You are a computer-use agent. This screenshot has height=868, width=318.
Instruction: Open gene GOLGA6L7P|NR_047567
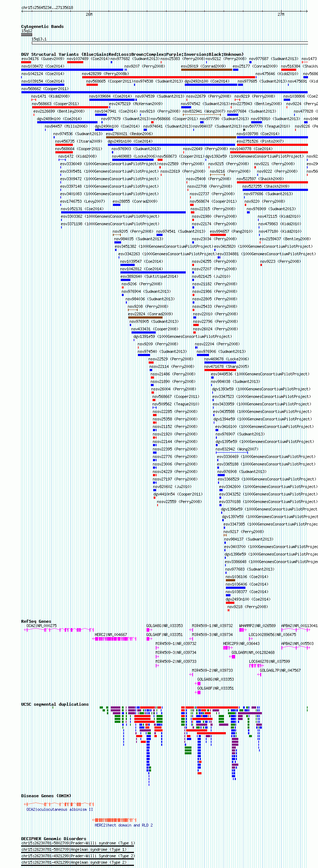(x=280, y=670)
